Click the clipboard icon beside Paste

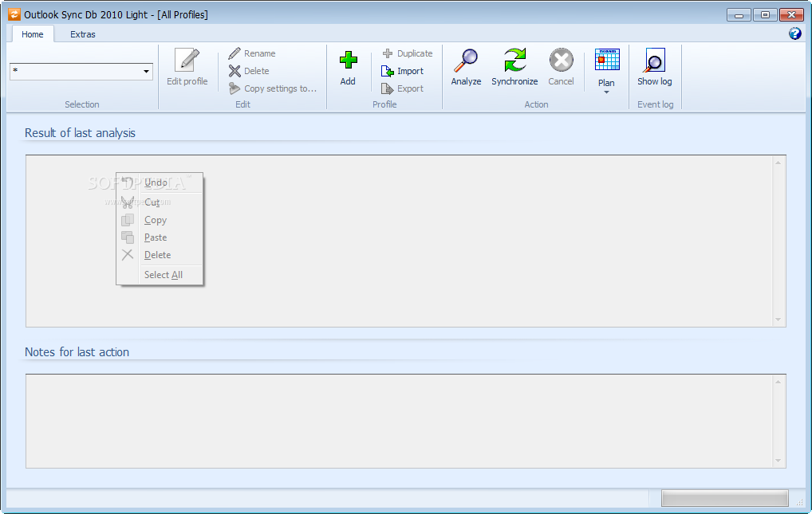click(x=128, y=237)
